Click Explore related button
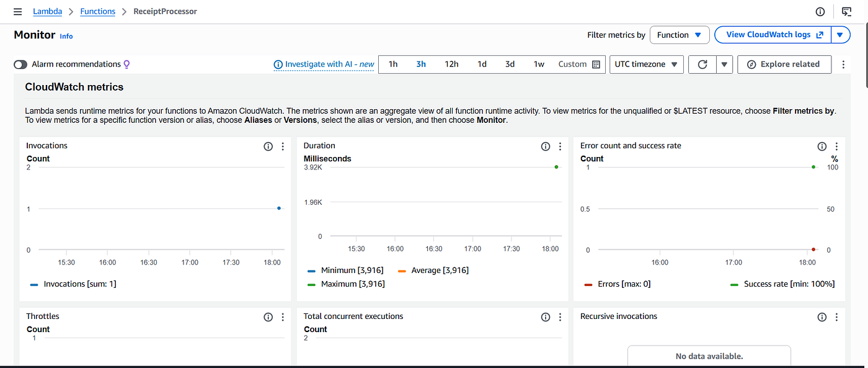Image resolution: width=868 pixels, height=368 pixels. click(784, 64)
